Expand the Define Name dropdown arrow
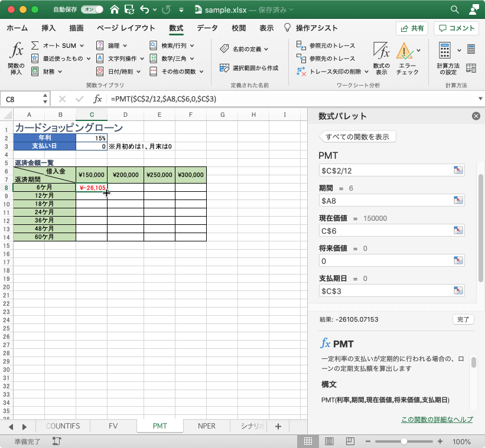The width and height of the screenshot is (485, 448). coord(266,49)
